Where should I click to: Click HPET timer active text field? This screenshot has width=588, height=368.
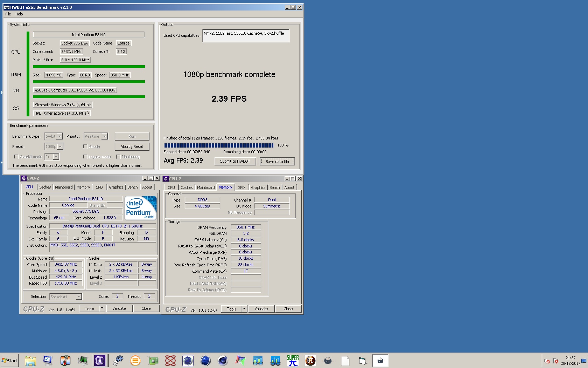pyautogui.click(x=62, y=113)
